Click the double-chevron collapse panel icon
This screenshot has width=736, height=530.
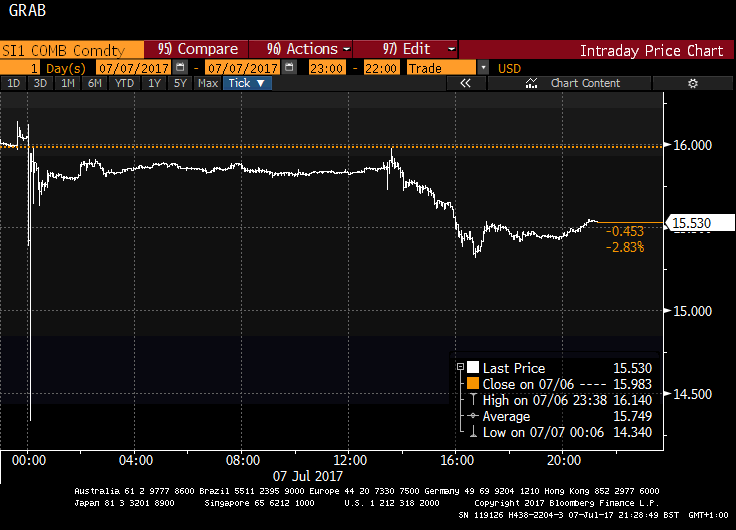pyautogui.click(x=465, y=83)
